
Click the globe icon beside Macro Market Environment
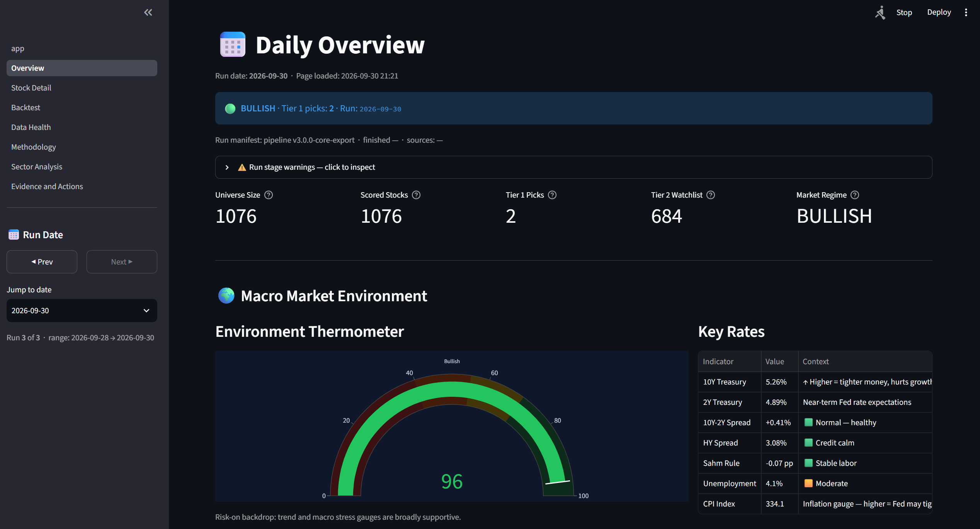[226, 296]
